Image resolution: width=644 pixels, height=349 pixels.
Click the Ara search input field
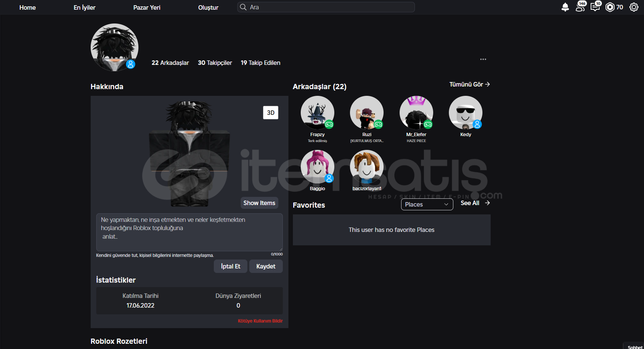pos(326,7)
